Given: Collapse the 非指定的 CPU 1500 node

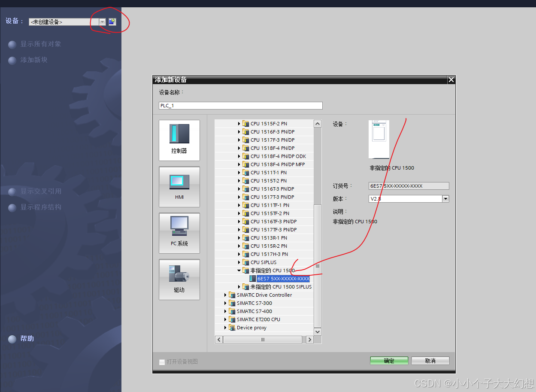Looking at the screenshot, I should [x=239, y=270].
